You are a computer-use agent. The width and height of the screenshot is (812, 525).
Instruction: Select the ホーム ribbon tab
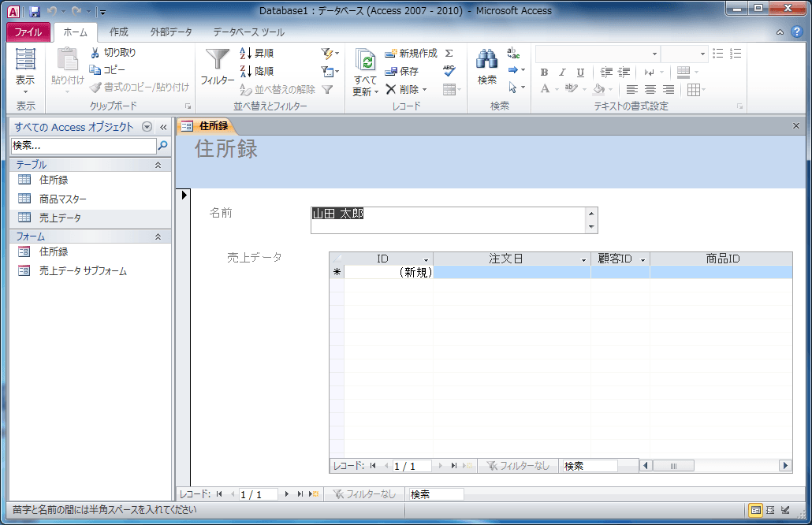75,32
